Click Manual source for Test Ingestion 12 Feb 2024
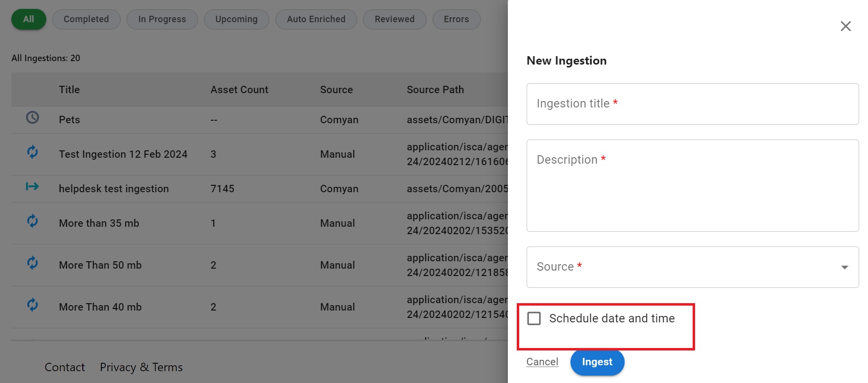The image size is (868, 383). point(337,154)
